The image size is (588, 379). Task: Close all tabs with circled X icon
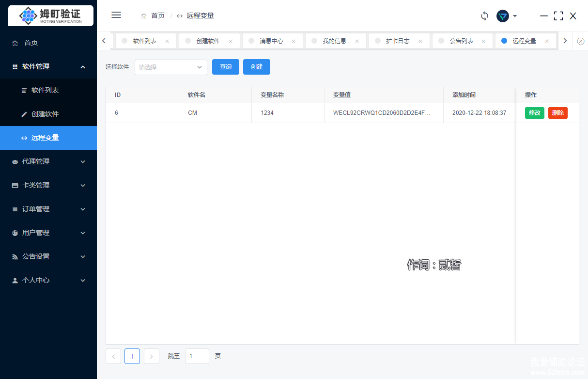581,41
